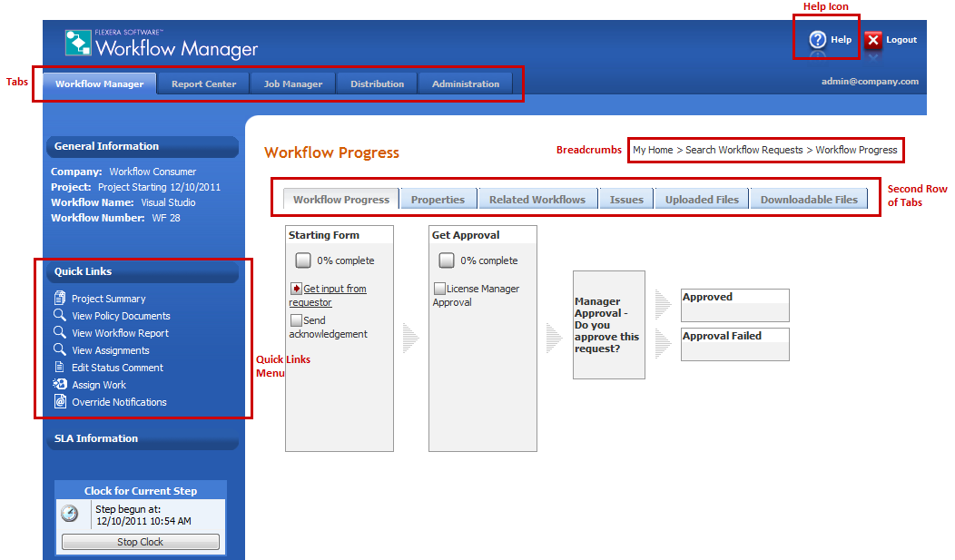The width and height of the screenshot is (955, 560).
Task: Click the General Information panel header
Action: click(x=143, y=146)
